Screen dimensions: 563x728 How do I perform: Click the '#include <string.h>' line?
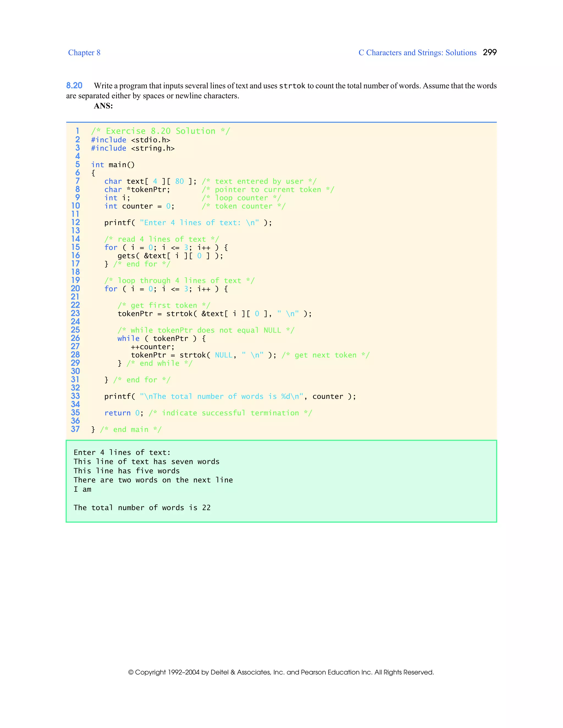pos(133,148)
